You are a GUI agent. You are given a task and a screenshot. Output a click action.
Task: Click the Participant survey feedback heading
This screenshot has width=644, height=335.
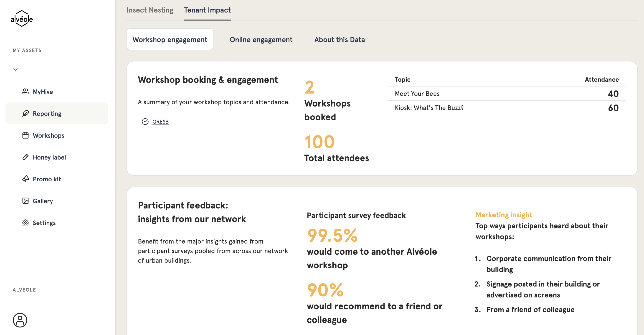point(356,215)
